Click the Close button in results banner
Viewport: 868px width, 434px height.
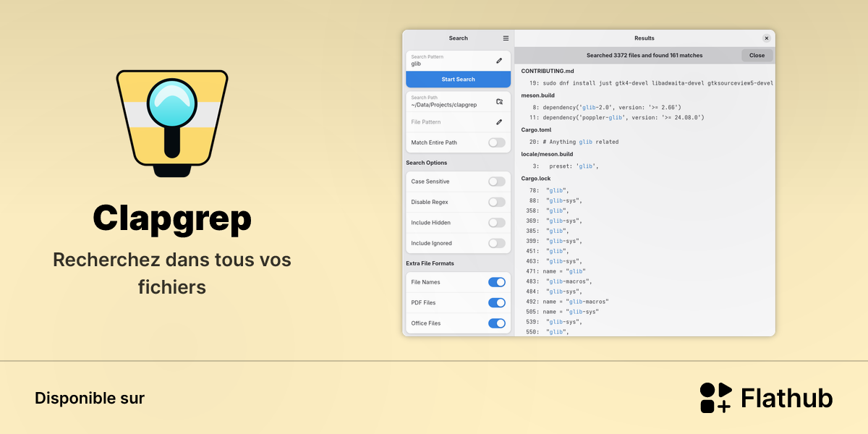pyautogui.click(x=757, y=55)
